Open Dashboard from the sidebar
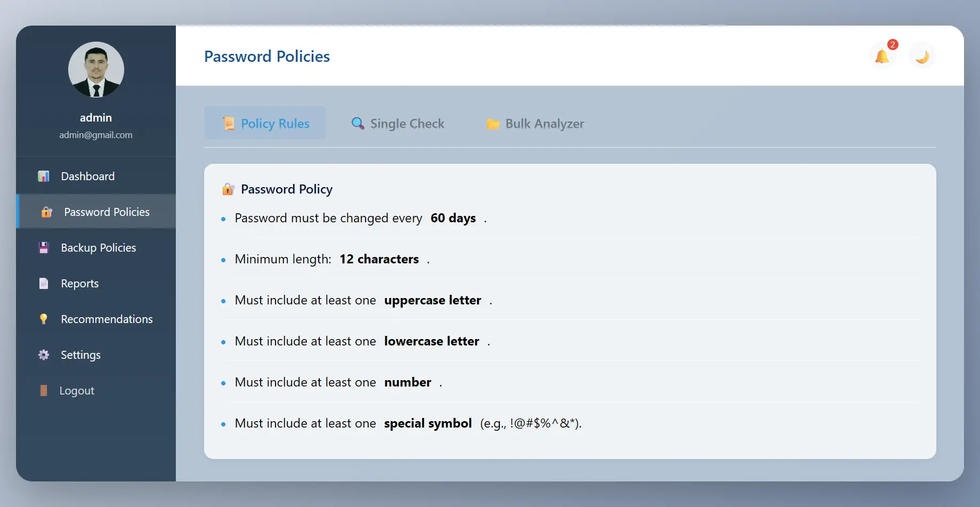The image size is (980, 507). tap(88, 176)
